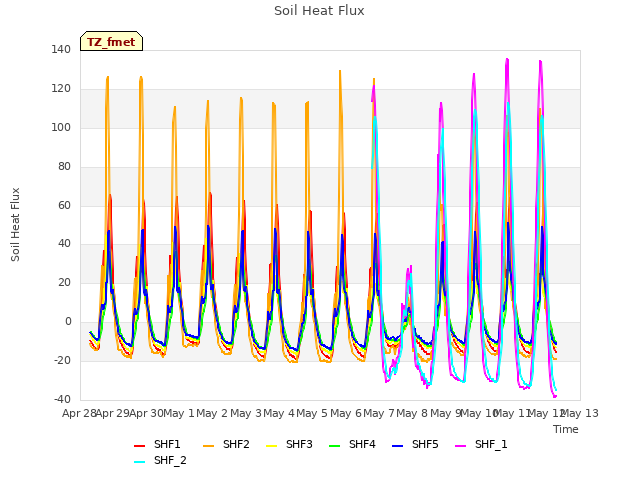The width and height of the screenshot is (640, 480).
Task: Click the SHF3 legend label
Action: pos(299,444)
